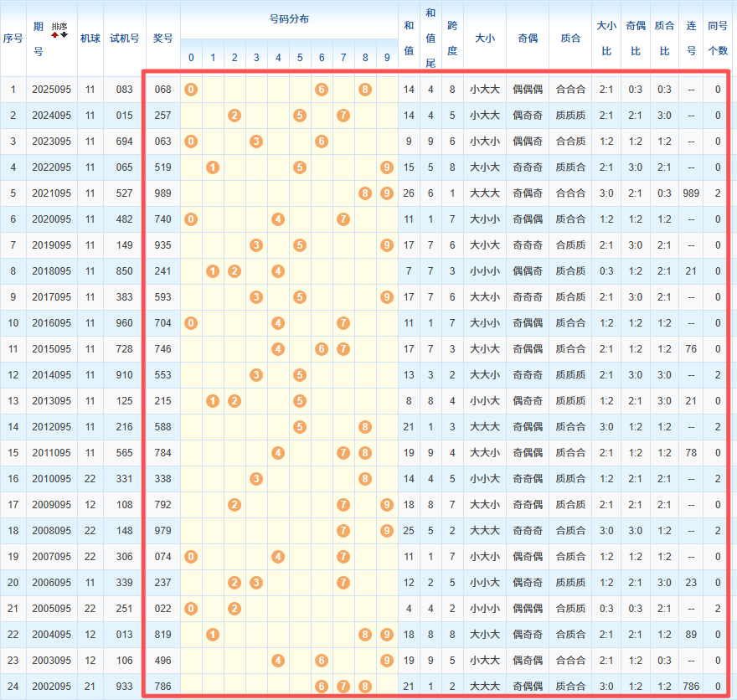The height and width of the screenshot is (700, 737).
Task: Click the 和值尾 column header
Action: (x=430, y=38)
